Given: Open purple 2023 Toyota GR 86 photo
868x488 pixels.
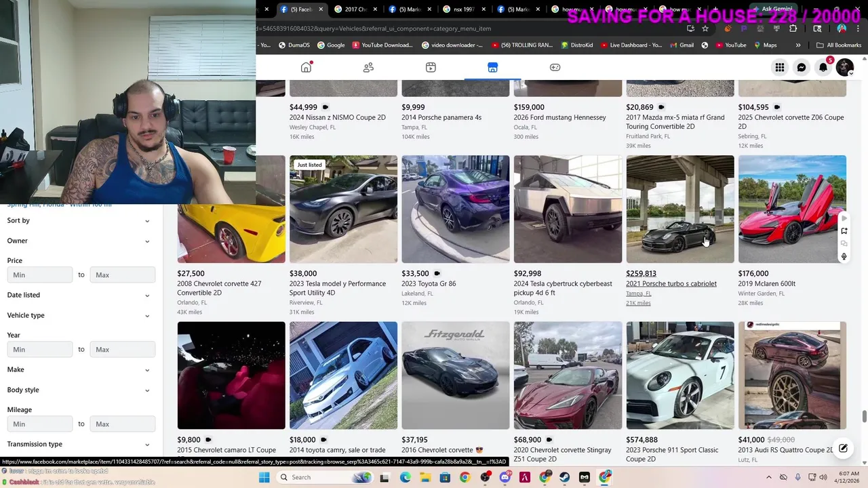Looking at the screenshot, I should click(455, 209).
